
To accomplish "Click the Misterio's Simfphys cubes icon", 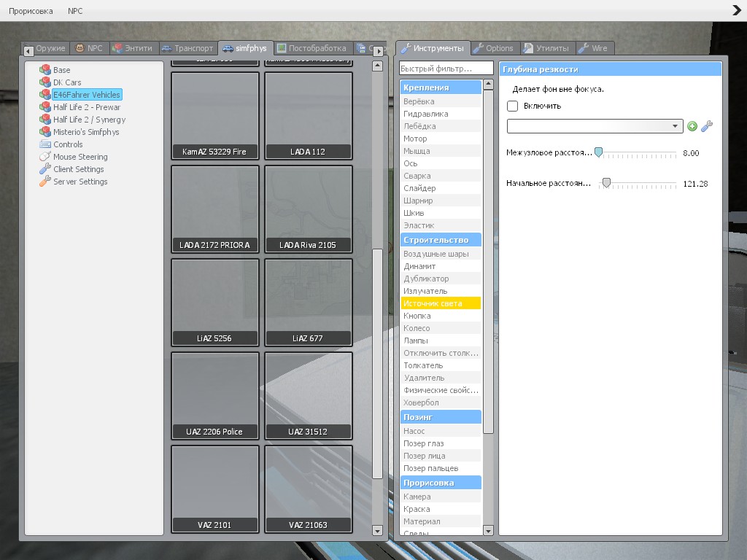I will [45, 132].
